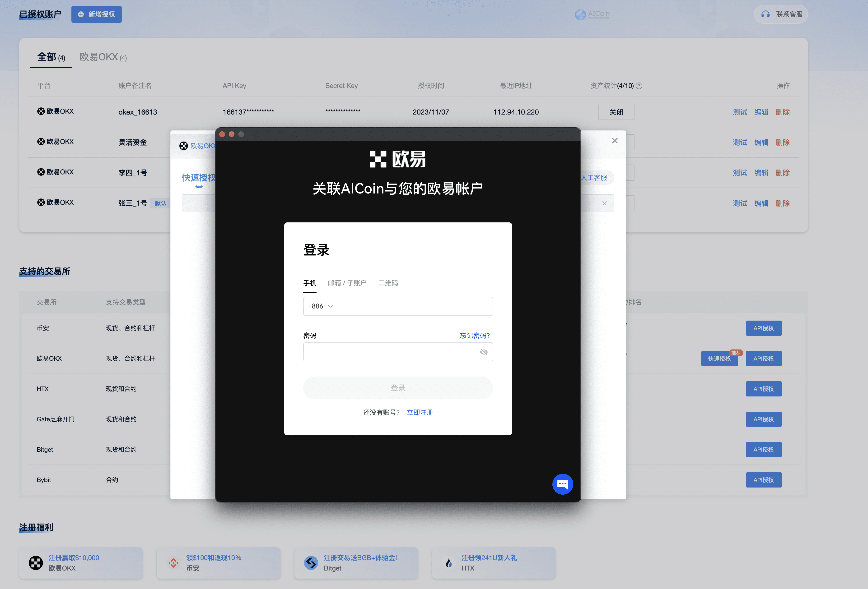Click the 166137 API Key cell
868x589 pixels.
point(248,112)
